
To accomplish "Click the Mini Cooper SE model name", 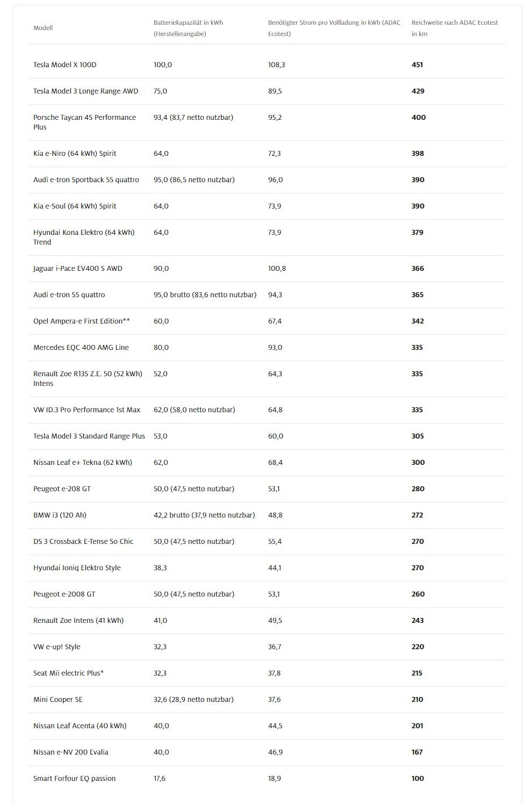I will coord(58,699).
